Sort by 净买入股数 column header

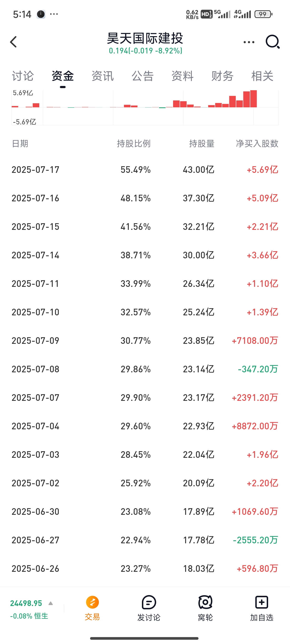click(257, 143)
